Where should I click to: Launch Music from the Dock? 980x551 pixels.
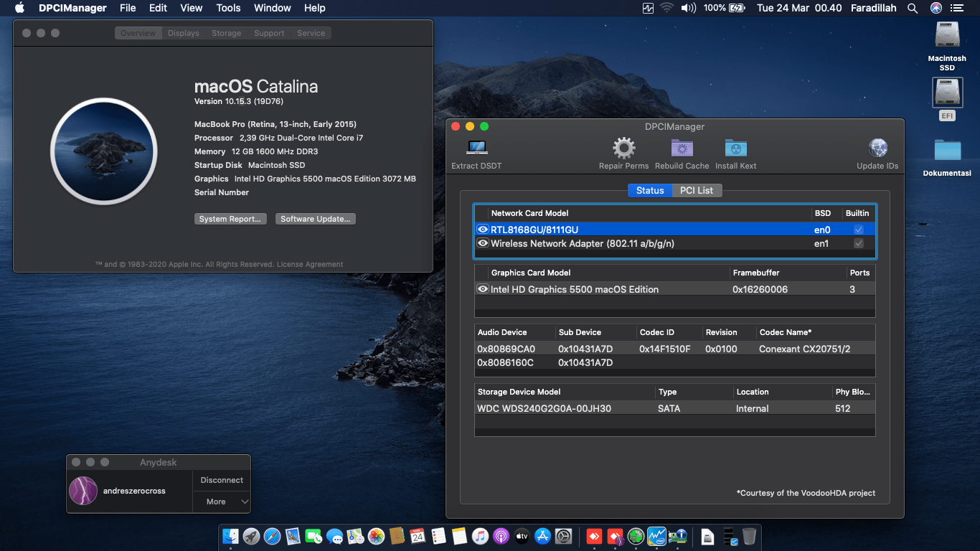pos(480,536)
